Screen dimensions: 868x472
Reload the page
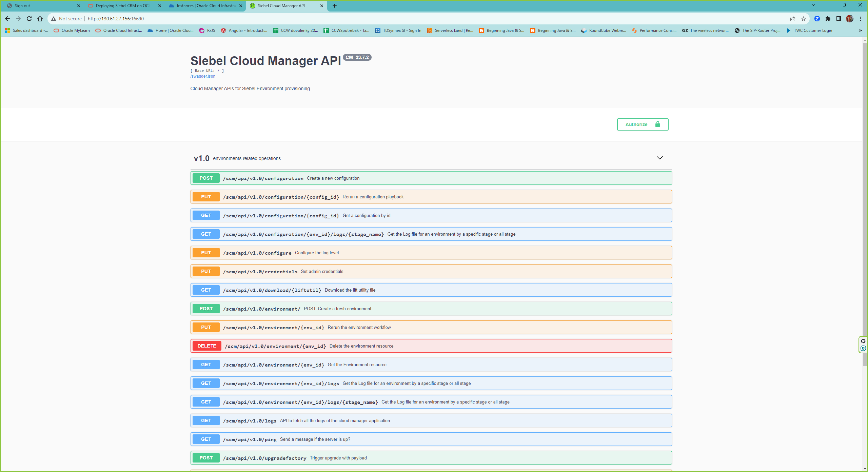[29, 19]
